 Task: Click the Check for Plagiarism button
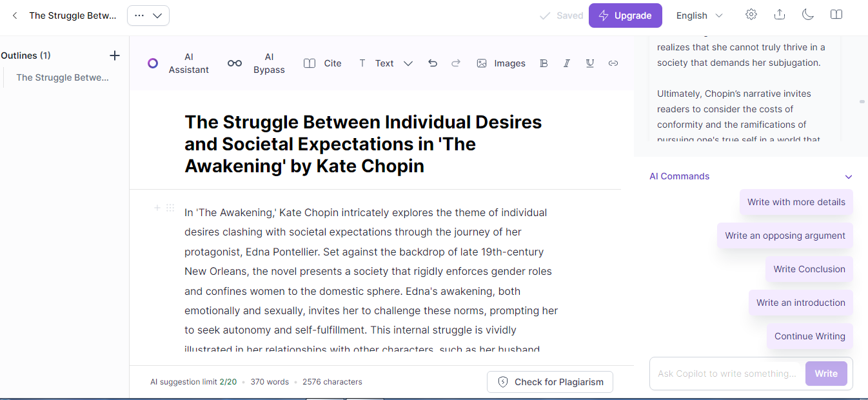(550, 382)
